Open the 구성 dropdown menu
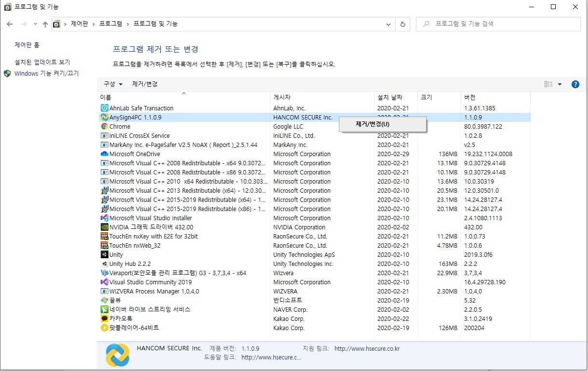This screenshot has height=371, width=588. click(113, 84)
